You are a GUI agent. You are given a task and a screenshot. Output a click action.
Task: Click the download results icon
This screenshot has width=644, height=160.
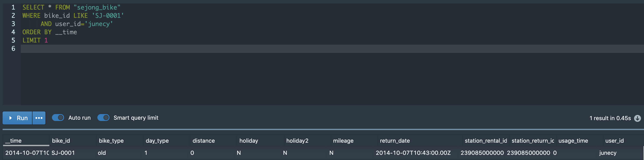tap(637, 118)
